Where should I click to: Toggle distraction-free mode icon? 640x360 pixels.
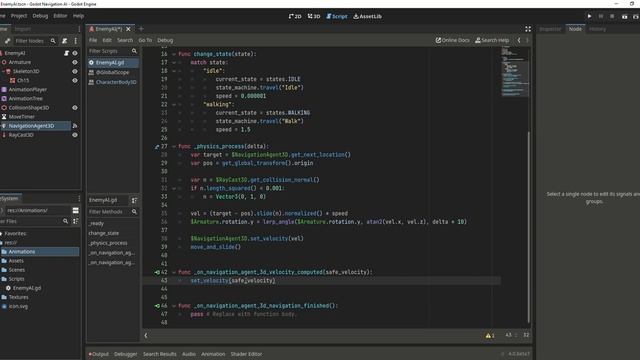point(528,29)
